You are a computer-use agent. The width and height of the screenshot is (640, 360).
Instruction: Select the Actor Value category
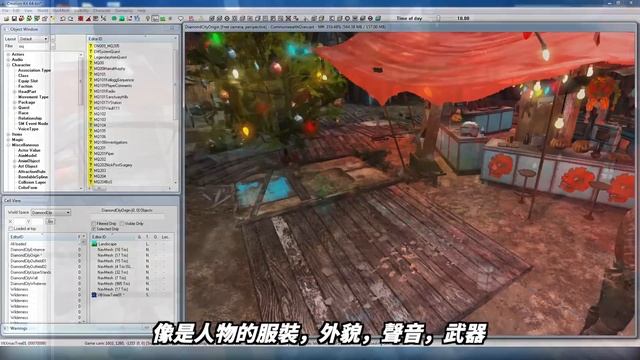point(29,150)
